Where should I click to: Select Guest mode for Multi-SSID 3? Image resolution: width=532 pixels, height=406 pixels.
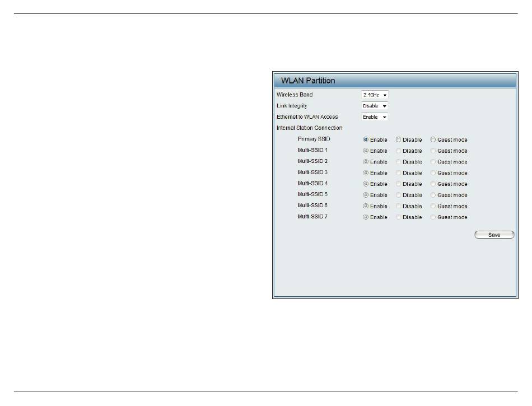(x=433, y=173)
